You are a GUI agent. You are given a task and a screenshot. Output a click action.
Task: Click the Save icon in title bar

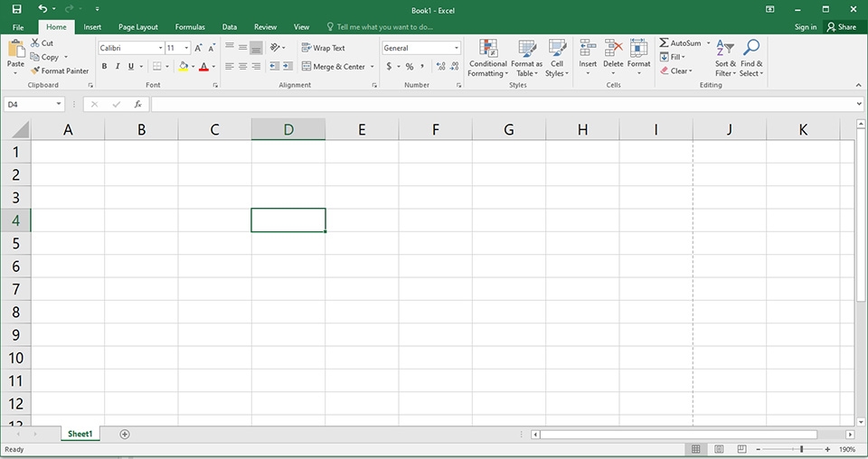point(16,9)
